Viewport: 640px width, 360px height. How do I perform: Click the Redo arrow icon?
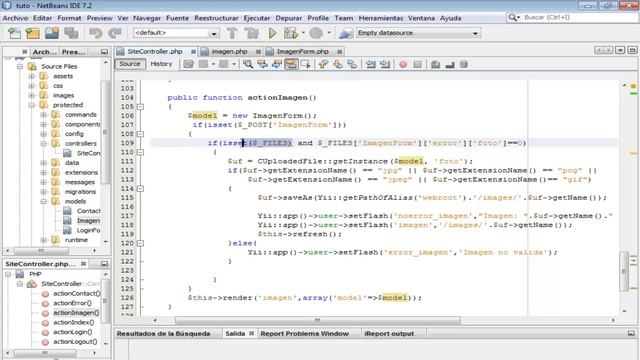pyautogui.click(x=115, y=33)
